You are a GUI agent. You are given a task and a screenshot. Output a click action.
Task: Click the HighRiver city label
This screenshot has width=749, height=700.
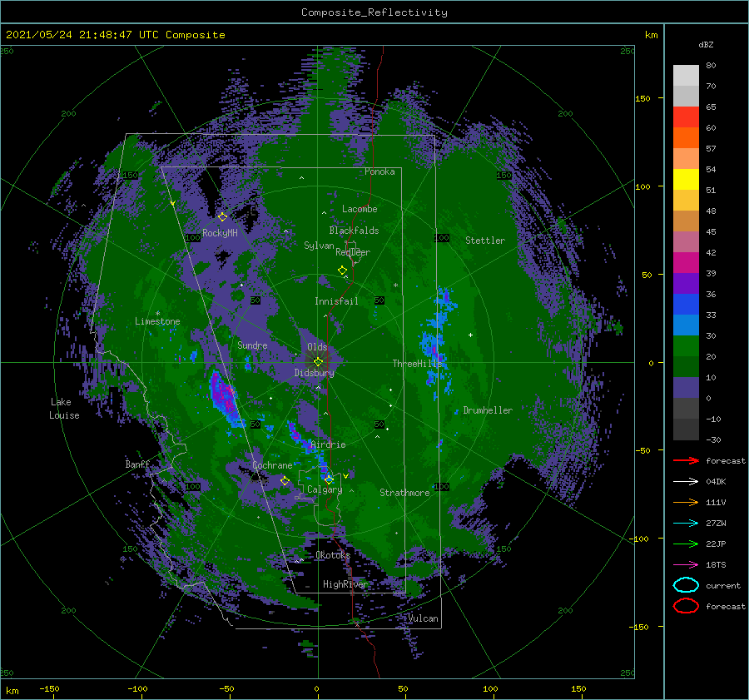345,584
